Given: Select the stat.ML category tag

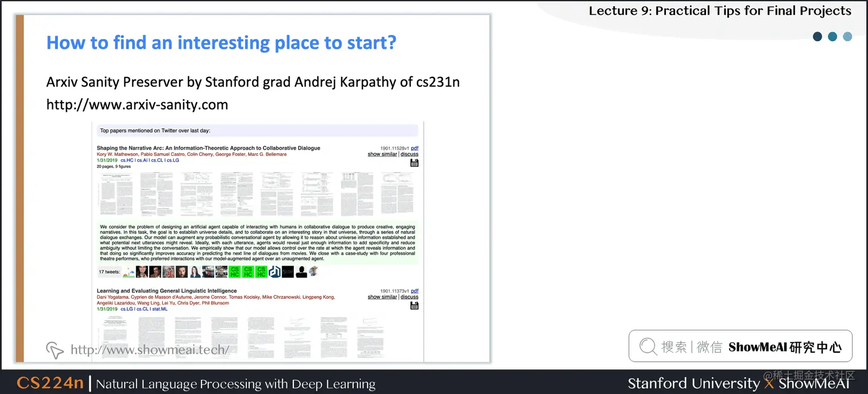Looking at the screenshot, I should [159, 309].
